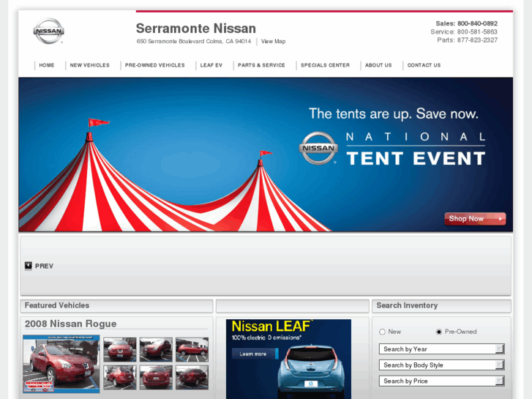Open last top-row Rogue thumbnail
Image resolution: width=532 pixels, height=399 pixels.
[192, 349]
